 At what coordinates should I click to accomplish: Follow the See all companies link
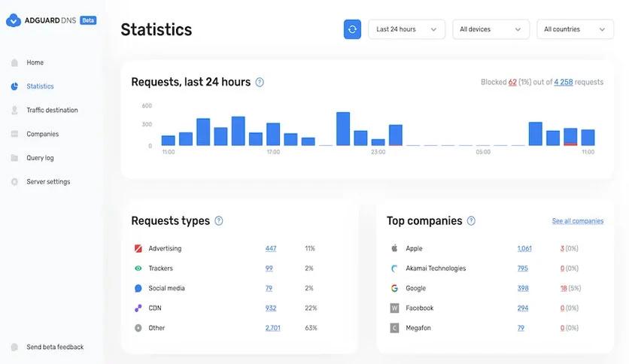click(578, 221)
